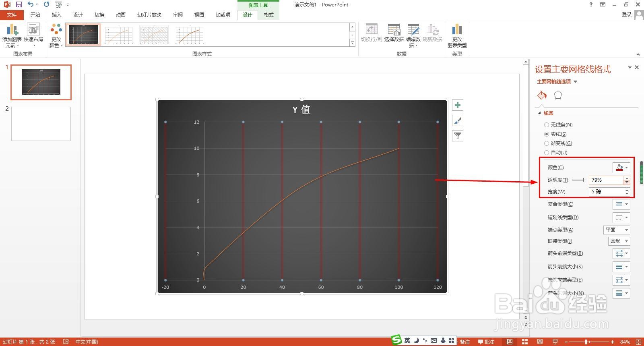The width and height of the screenshot is (644, 346).
Task: Click Ribbon Display Options icon
Action: point(603,4)
